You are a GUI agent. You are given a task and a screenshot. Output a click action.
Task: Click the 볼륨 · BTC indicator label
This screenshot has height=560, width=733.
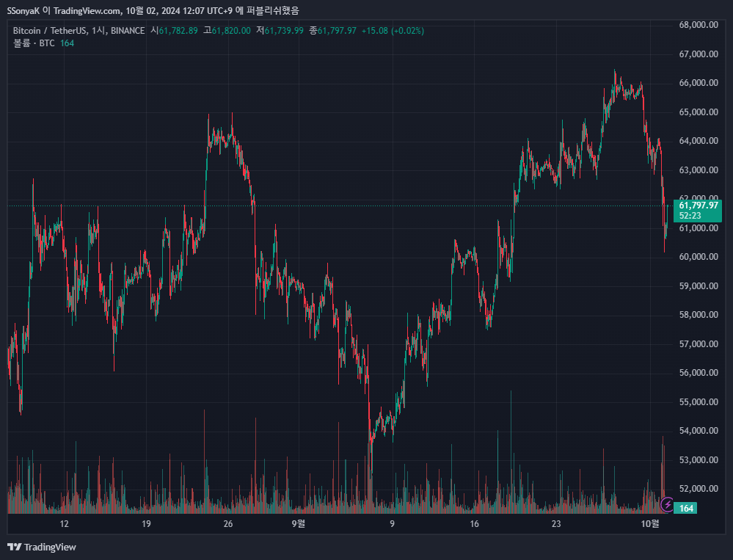[x=34, y=43]
